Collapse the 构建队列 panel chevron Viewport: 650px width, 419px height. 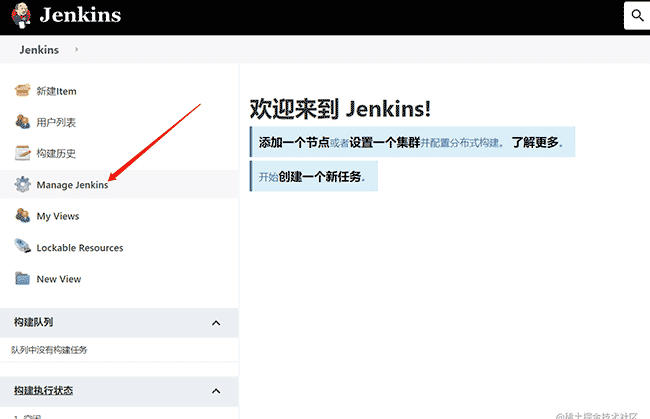pos(216,323)
